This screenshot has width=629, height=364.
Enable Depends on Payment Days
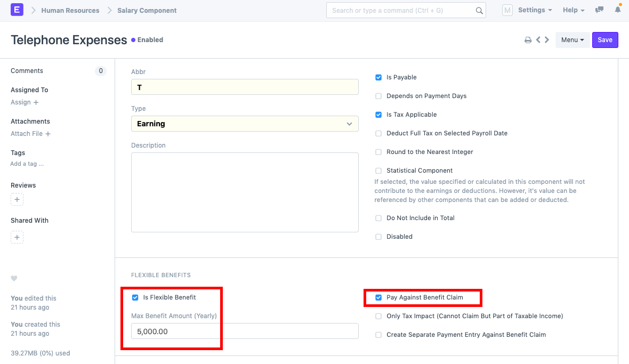pos(378,96)
